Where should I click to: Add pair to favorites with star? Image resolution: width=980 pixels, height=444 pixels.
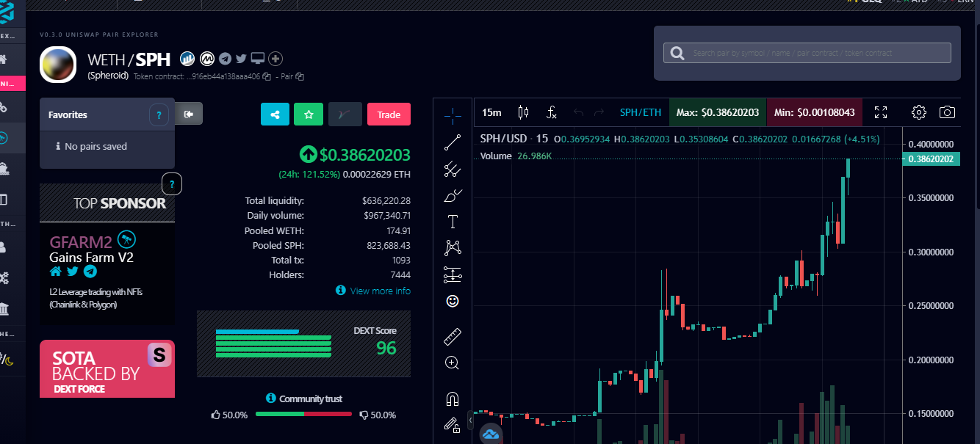(309, 114)
